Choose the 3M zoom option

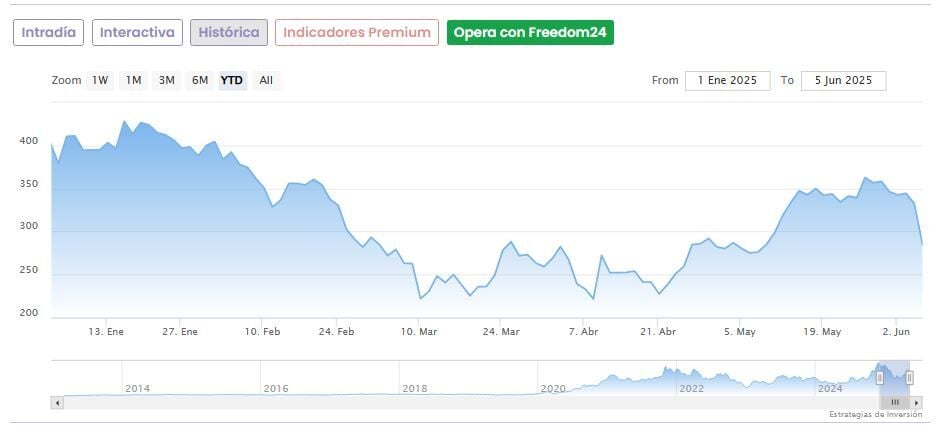167,81
